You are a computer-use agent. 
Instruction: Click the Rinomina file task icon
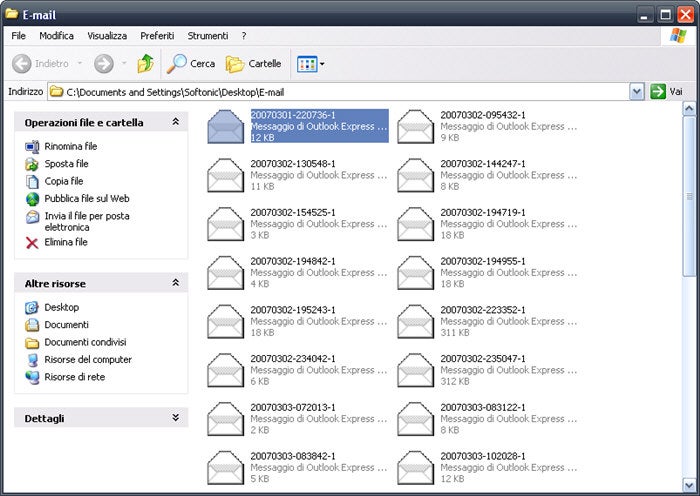(32, 146)
